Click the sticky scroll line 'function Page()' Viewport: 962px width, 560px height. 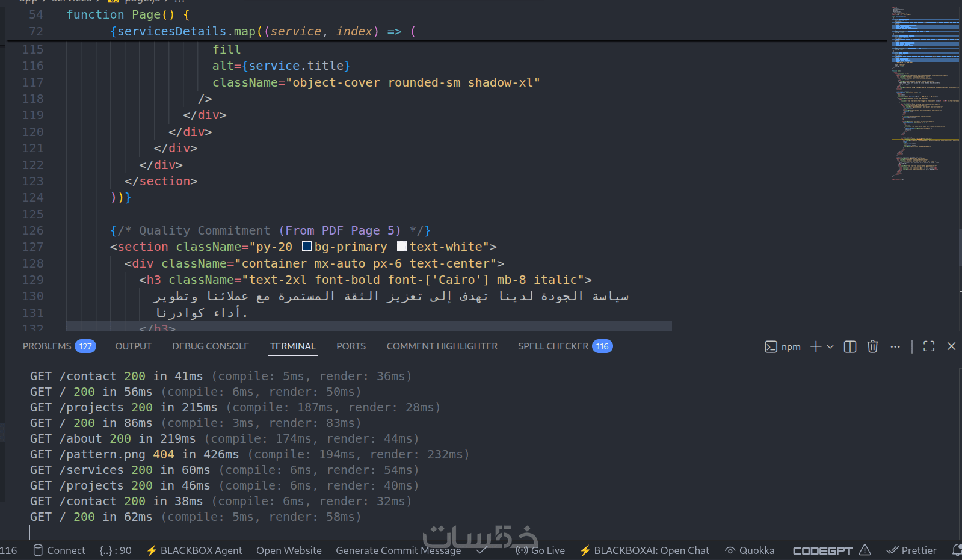coord(128,14)
